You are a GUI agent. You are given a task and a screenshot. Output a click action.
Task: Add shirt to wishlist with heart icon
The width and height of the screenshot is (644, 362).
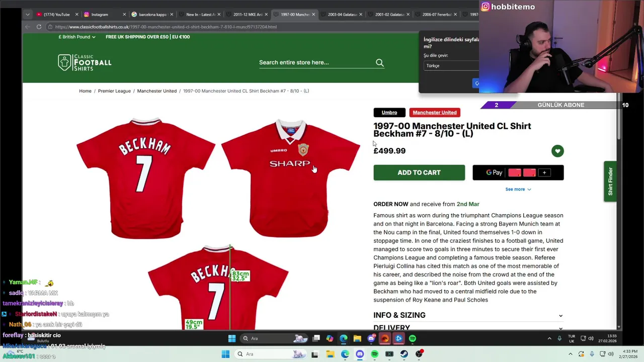point(557,151)
